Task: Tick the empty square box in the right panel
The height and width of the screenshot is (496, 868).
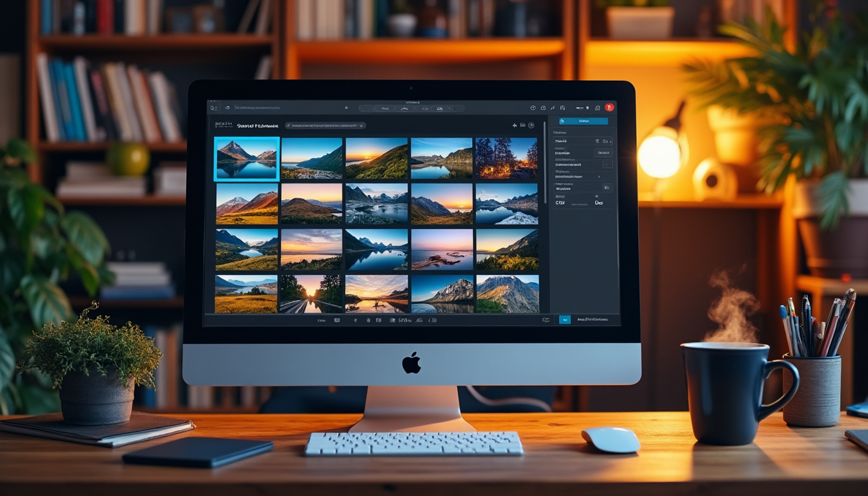Action: (607, 165)
